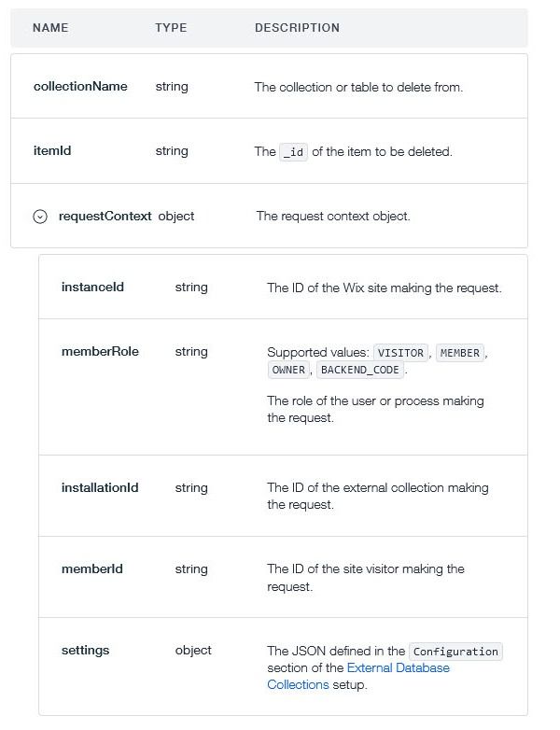
Task: Select the collectionName parameter name
Action: [x=80, y=87]
